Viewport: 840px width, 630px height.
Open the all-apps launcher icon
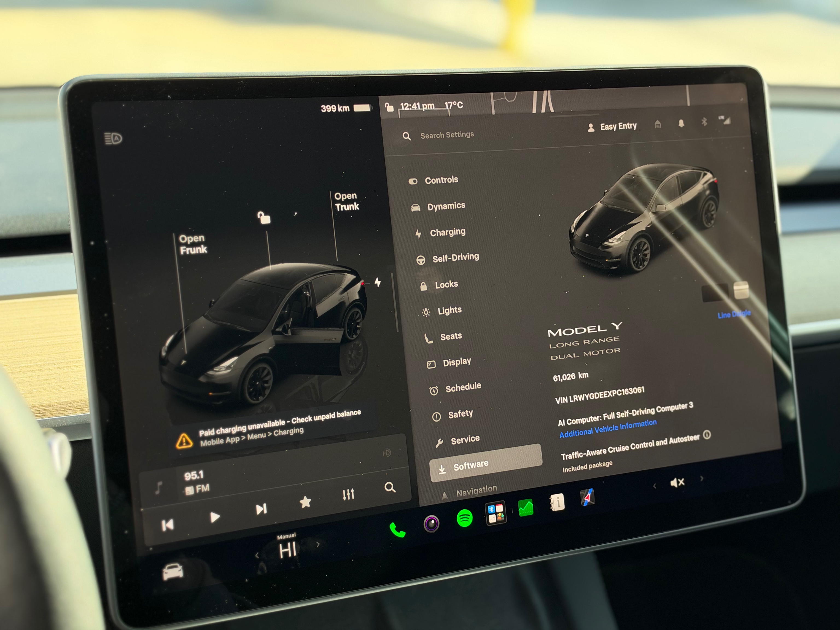click(x=496, y=513)
